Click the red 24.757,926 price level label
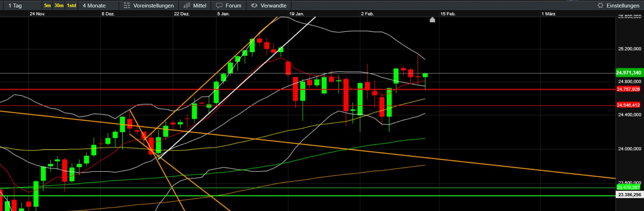 coord(628,89)
